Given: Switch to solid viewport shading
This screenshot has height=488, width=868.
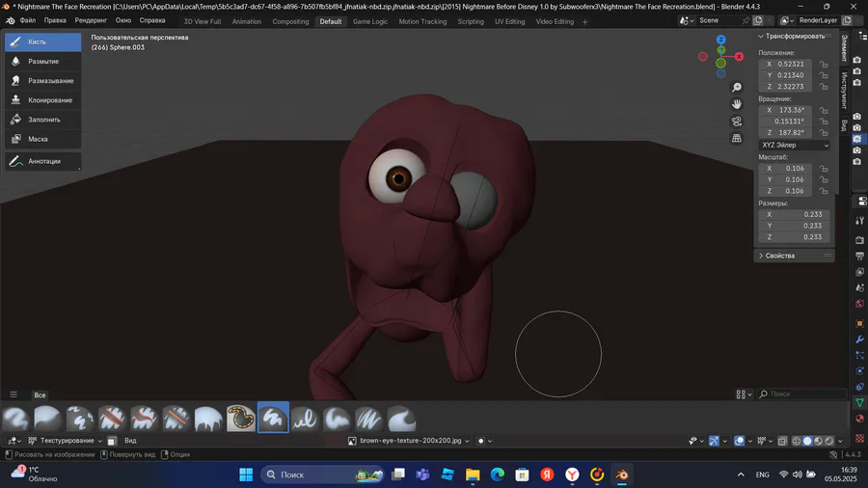Looking at the screenshot, I should pos(807,441).
